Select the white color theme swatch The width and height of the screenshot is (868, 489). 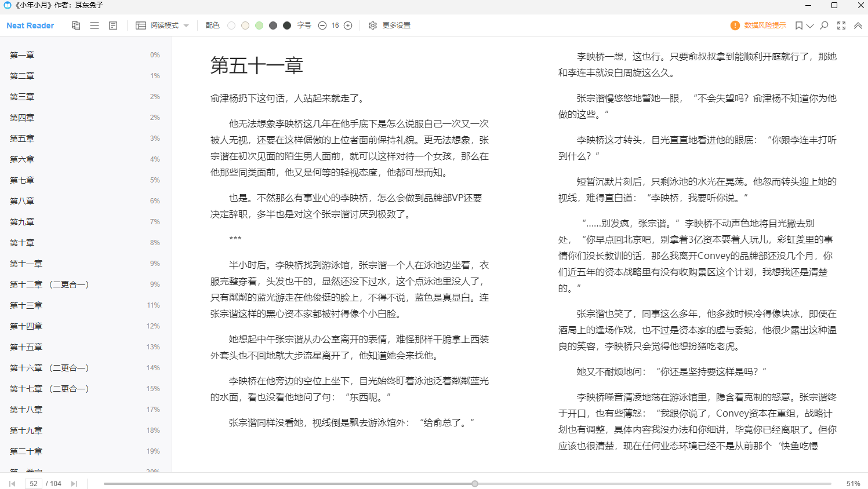231,25
